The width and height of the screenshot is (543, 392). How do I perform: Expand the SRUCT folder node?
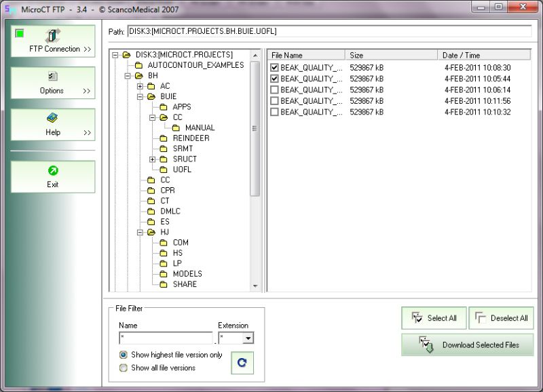click(152, 159)
